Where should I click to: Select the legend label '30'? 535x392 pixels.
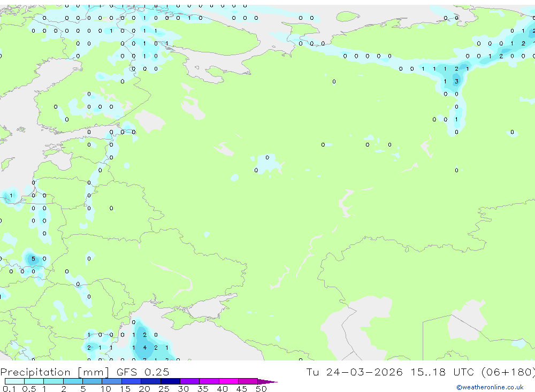click(x=183, y=389)
